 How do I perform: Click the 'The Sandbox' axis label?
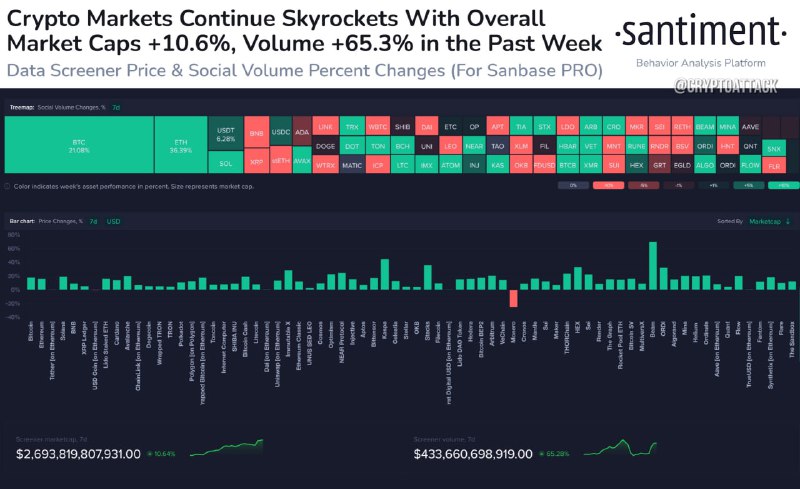click(x=791, y=339)
